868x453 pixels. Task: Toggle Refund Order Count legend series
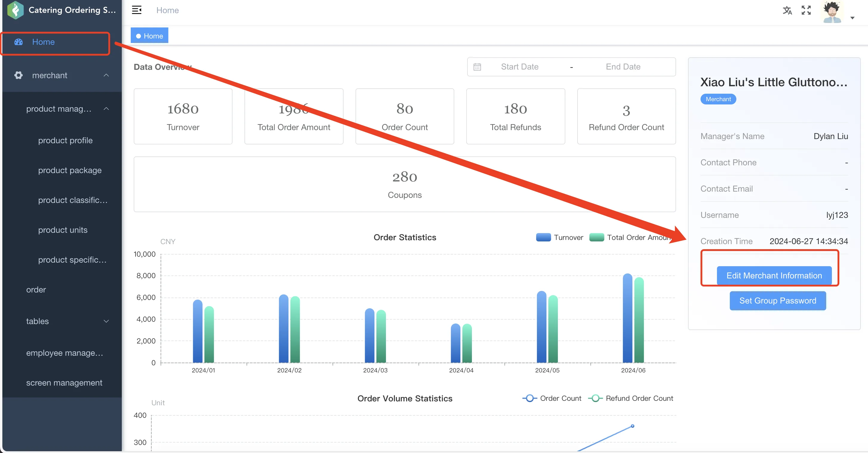point(631,398)
